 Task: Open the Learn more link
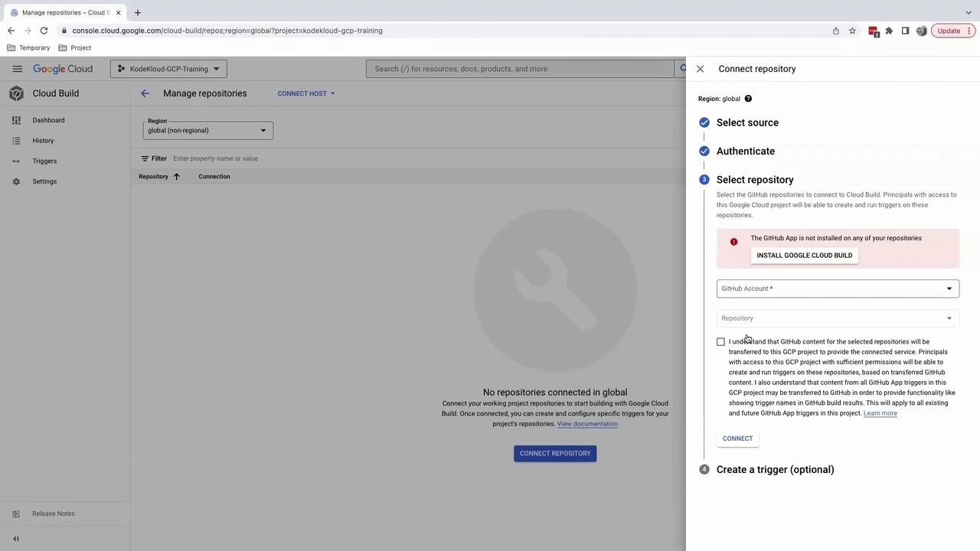[880, 413]
